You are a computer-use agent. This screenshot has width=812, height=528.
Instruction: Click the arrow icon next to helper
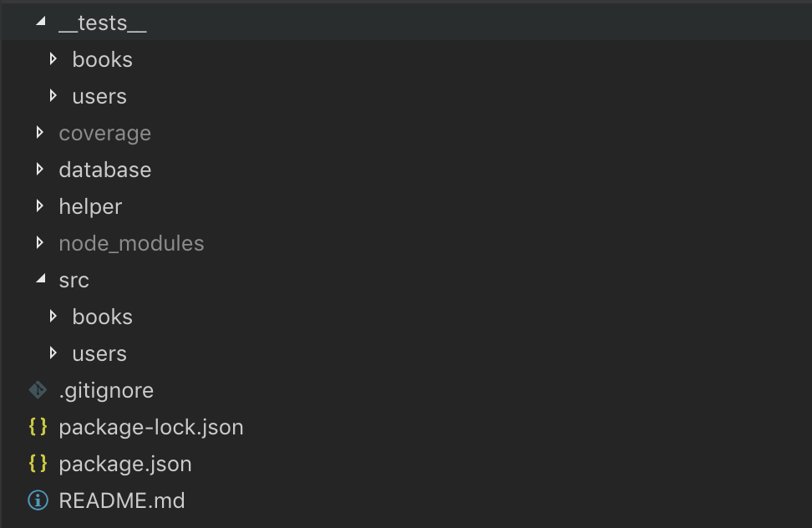(x=39, y=206)
